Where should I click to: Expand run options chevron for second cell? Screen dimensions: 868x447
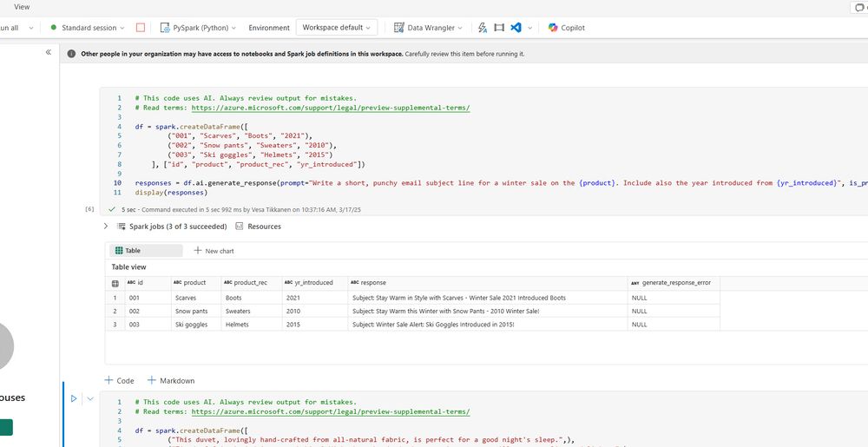tap(90, 398)
